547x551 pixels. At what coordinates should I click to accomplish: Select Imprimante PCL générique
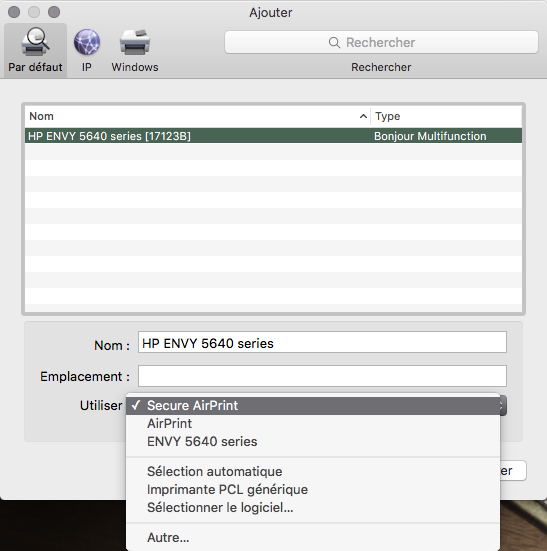click(x=313, y=490)
